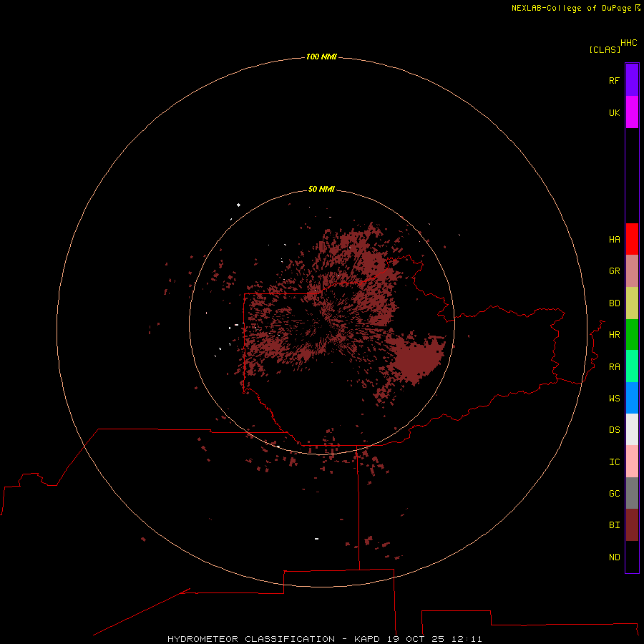Click the HA red legend swatch
This screenshot has height=644, width=644.
click(x=632, y=239)
